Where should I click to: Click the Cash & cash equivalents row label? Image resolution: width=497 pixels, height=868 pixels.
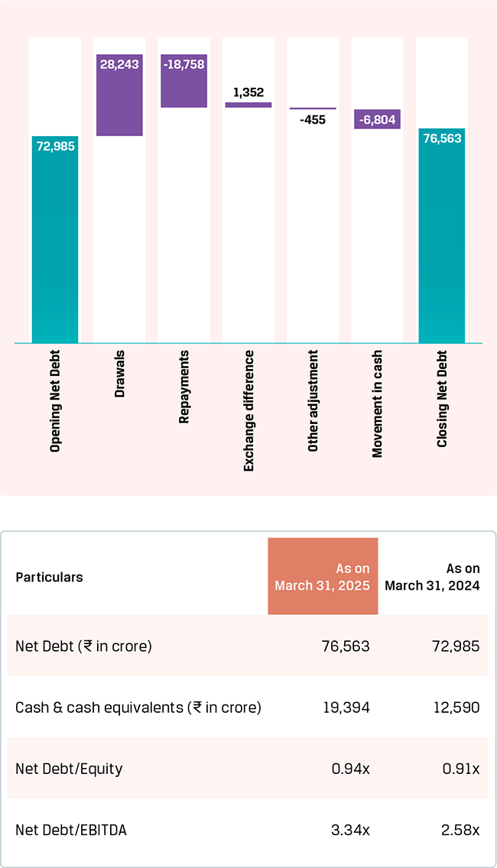138,708
